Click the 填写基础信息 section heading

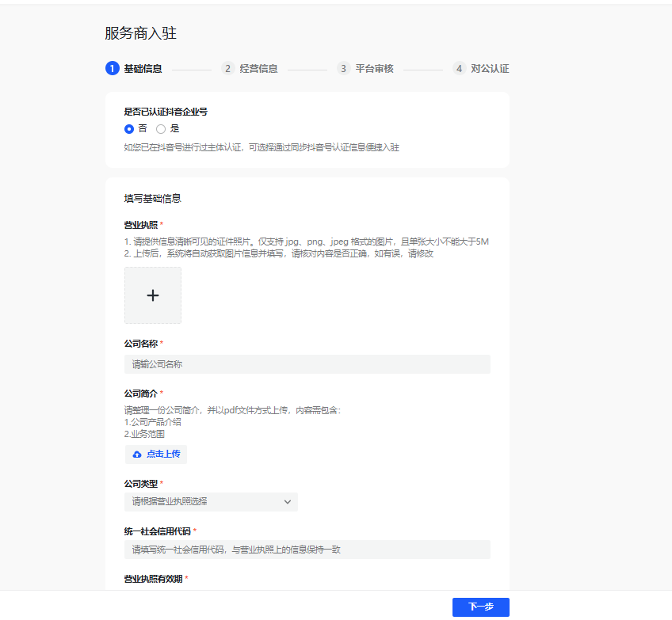coord(153,199)
